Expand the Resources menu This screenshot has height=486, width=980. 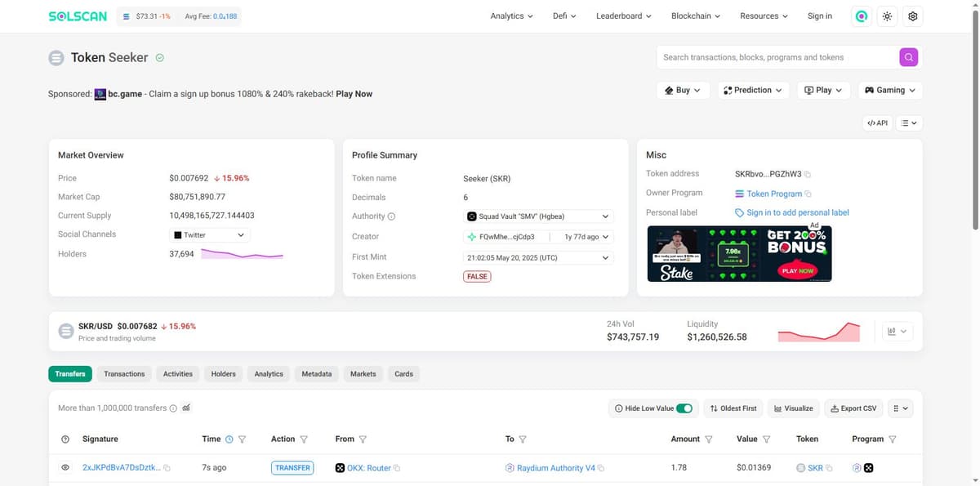tap(764, 16)
